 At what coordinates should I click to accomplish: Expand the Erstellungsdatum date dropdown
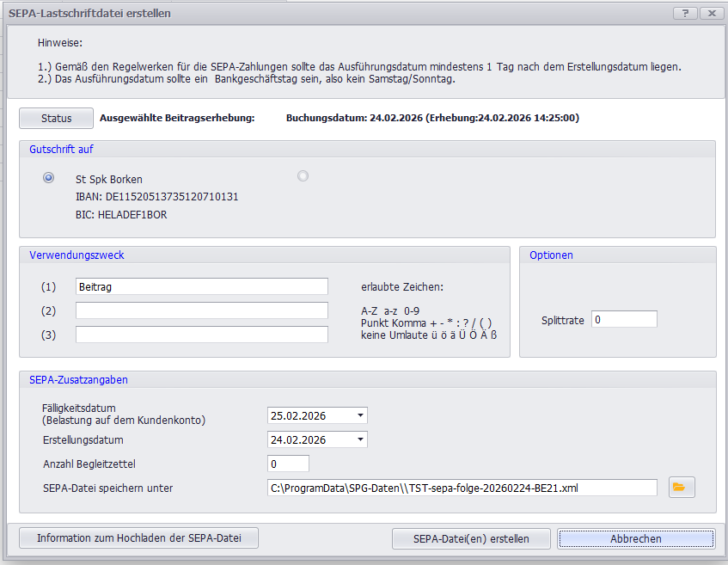point(360,439)
